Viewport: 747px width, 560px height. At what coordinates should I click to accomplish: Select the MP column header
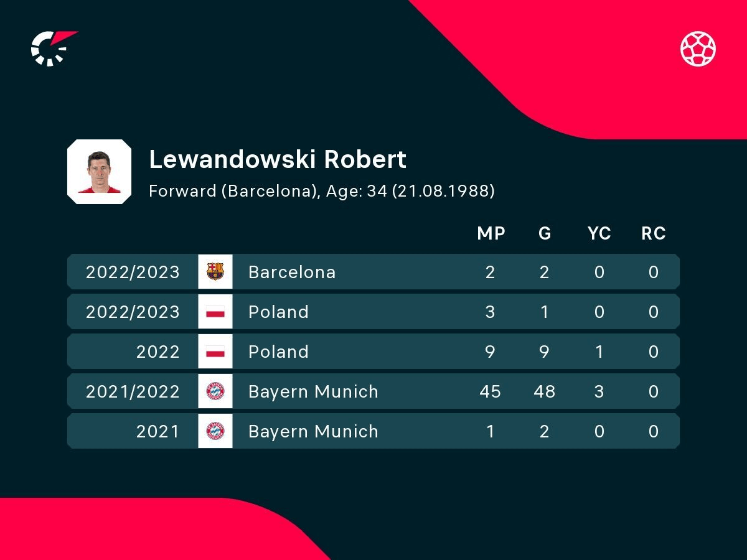491,233
